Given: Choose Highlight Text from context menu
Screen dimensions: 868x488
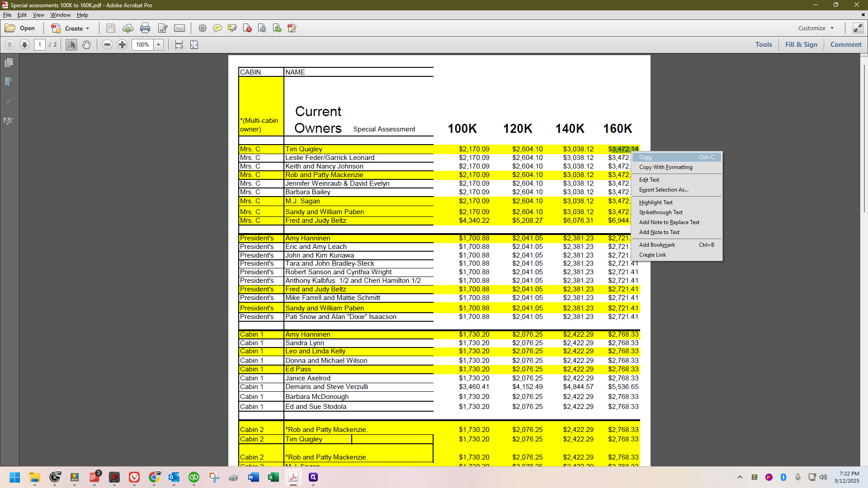Looking at the screenshot, I should pos(677,202).
